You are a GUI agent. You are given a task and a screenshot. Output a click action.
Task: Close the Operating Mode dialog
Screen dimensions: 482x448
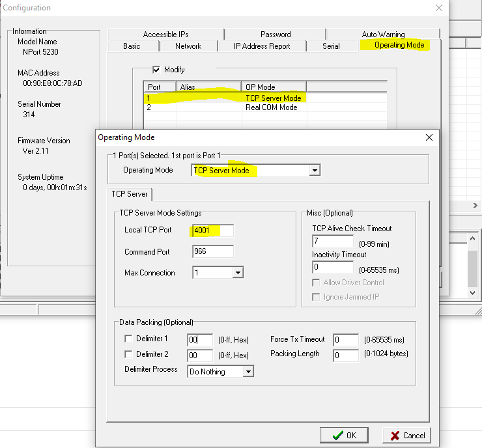429,137
